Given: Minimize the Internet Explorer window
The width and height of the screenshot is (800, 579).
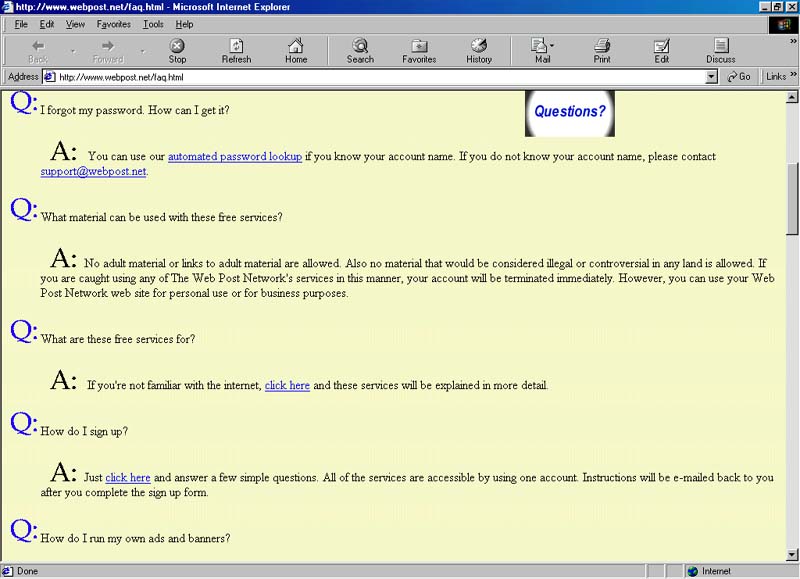Looking at the screenshot, I should (x=765, y=7).
